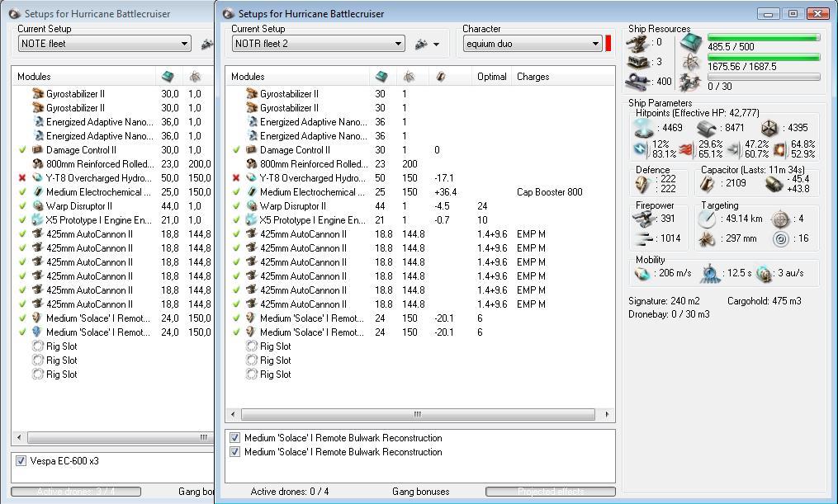The height and width of the screenshot is (504, 838).
Task: Click shield hitpoints icon showing 4469
Action: pos(644,128)
